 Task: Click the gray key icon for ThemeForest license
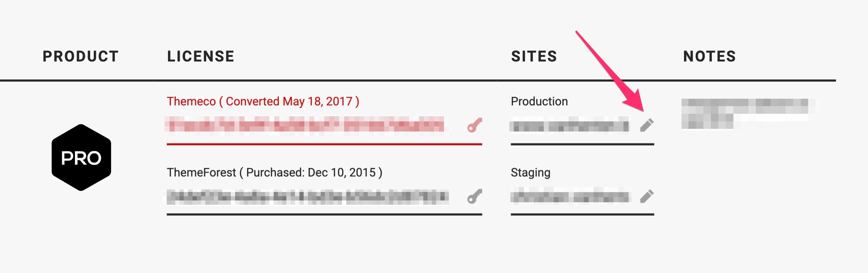click(x=475, y=196)
